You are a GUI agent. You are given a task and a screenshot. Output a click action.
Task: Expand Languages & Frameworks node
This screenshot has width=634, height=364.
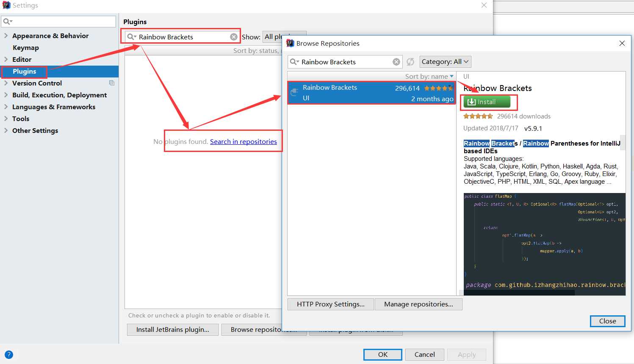(x=6, y=107)
